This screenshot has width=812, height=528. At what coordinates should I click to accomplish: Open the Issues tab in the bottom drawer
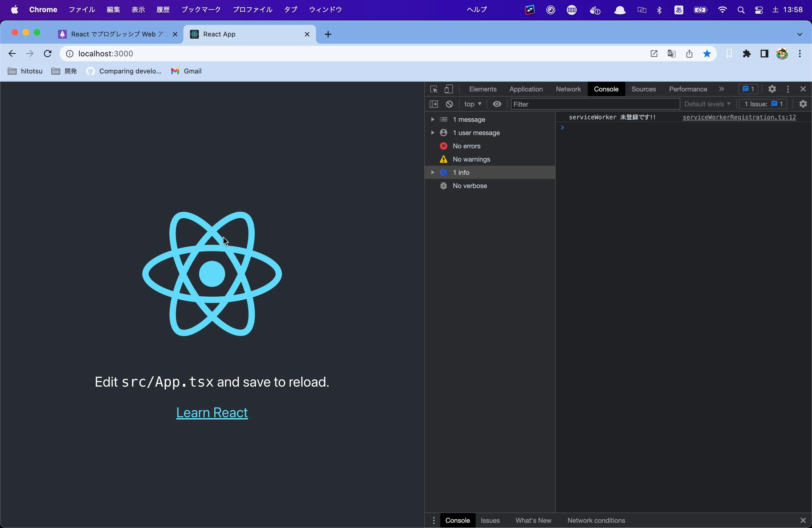[490, 521]
